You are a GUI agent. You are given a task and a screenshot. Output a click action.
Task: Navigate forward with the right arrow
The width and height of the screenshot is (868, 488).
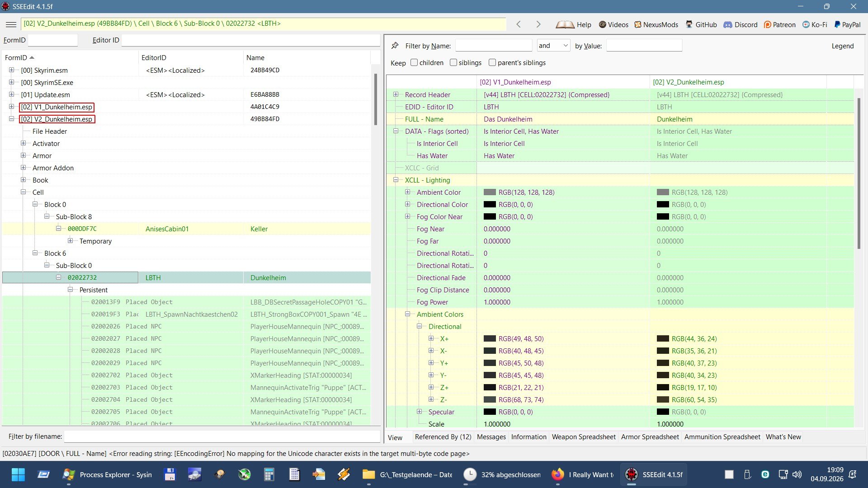538,24
